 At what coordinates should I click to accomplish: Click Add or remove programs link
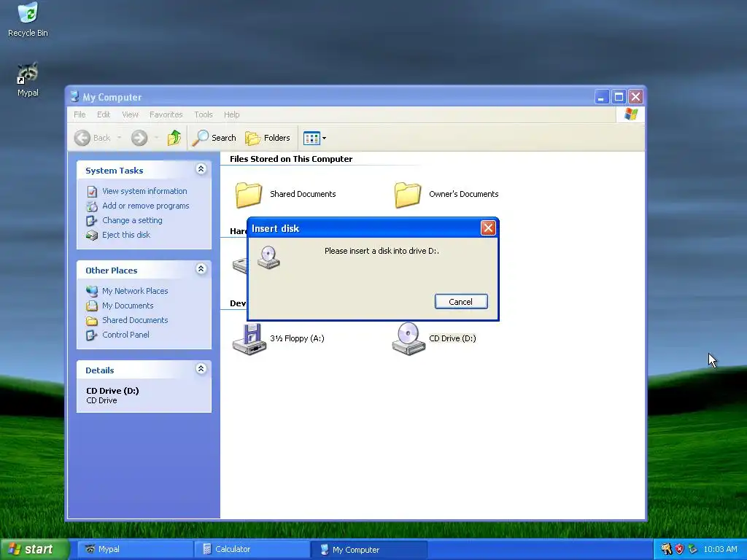click(145, 206)
